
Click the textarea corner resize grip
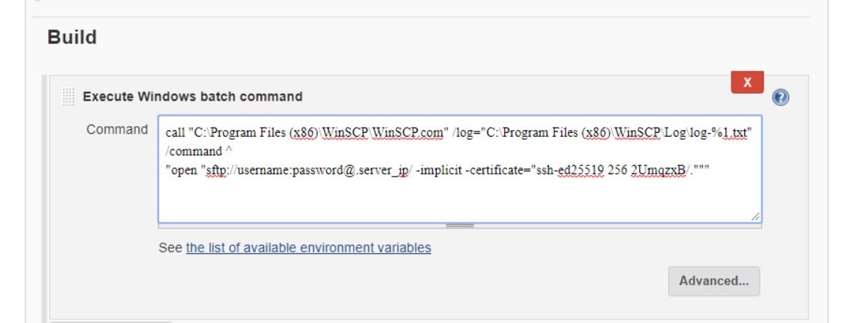pos(755,216)
